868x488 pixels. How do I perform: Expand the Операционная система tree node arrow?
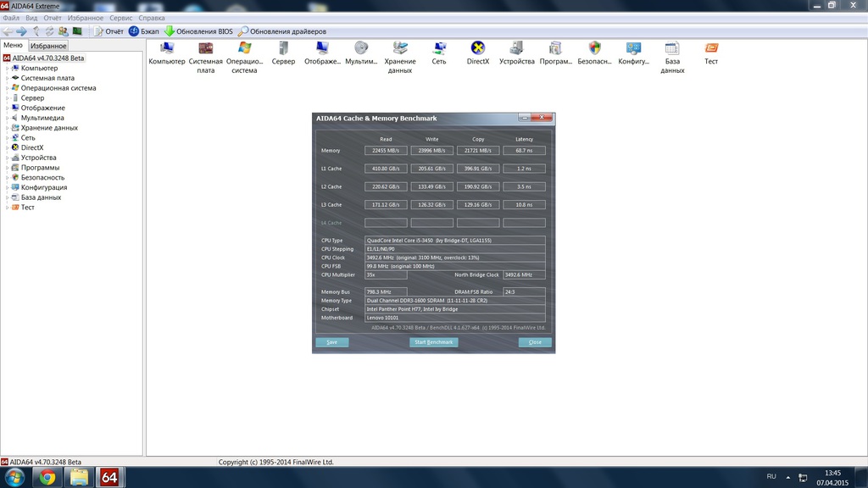coord(7,88)
